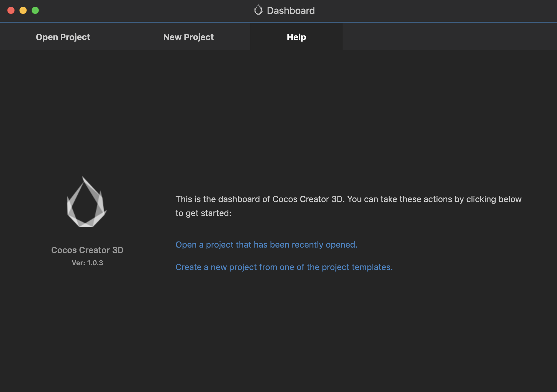Screen dimensions: 557x392
Task: Click the word "Create" in the second blue link
Action: tap(189, 267)
